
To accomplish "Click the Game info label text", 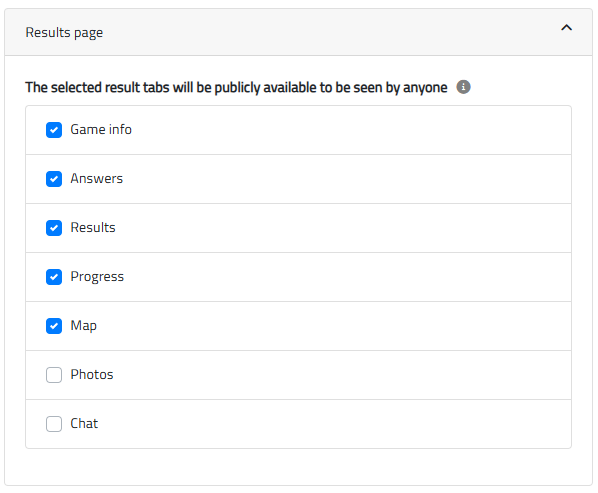I will tap(101, 130).
